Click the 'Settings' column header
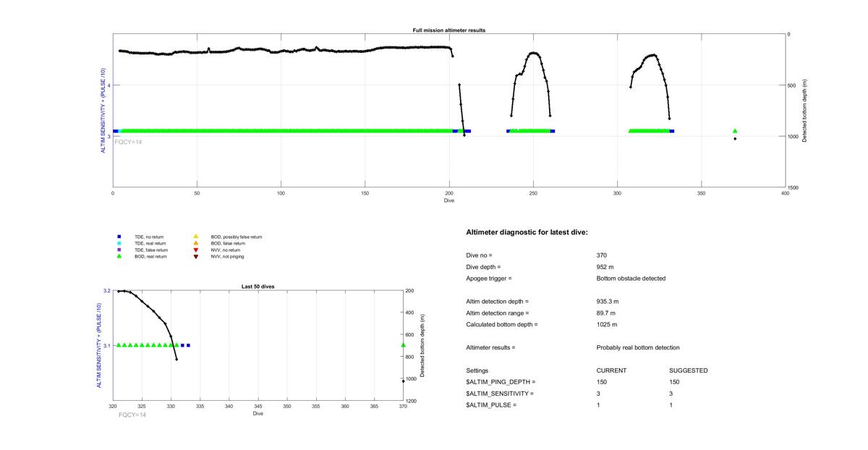The image size is (868, 450). coord(477,371)
